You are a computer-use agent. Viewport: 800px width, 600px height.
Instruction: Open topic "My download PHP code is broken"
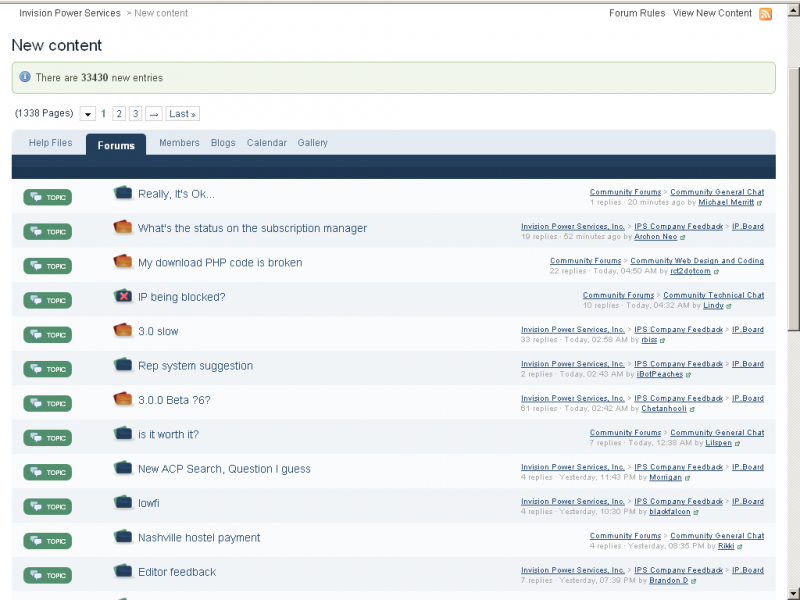(x=220, y=263)
